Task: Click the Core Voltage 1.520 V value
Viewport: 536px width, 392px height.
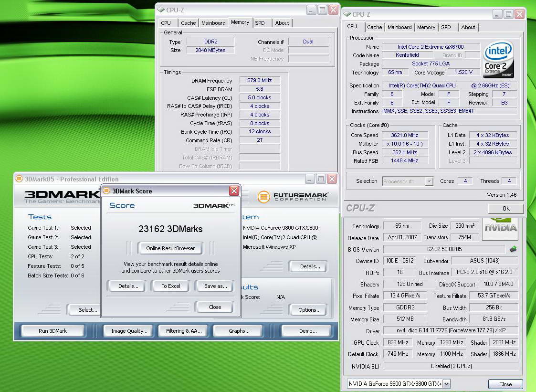Action: (x=463, y=72)
